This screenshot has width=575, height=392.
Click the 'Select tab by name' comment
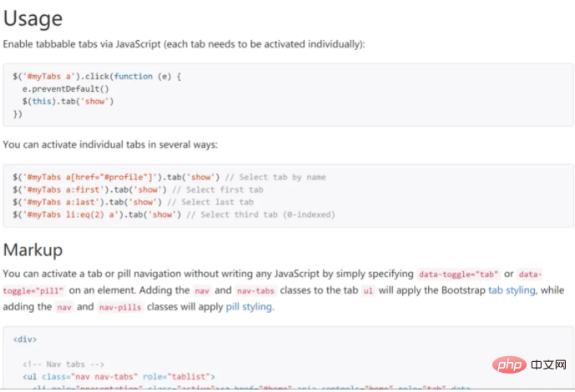tap(275, 177)
